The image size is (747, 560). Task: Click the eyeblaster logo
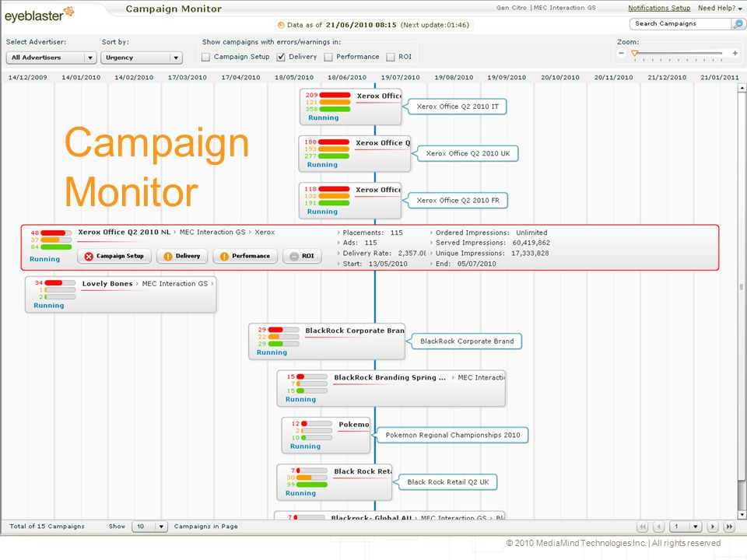(39, 14)
